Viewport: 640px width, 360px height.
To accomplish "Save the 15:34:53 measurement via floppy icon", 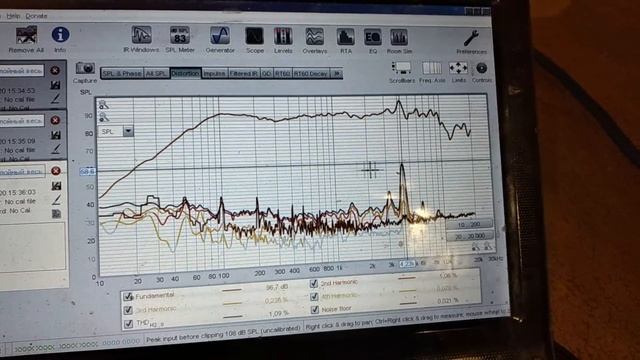I will [x=55, y=85].
